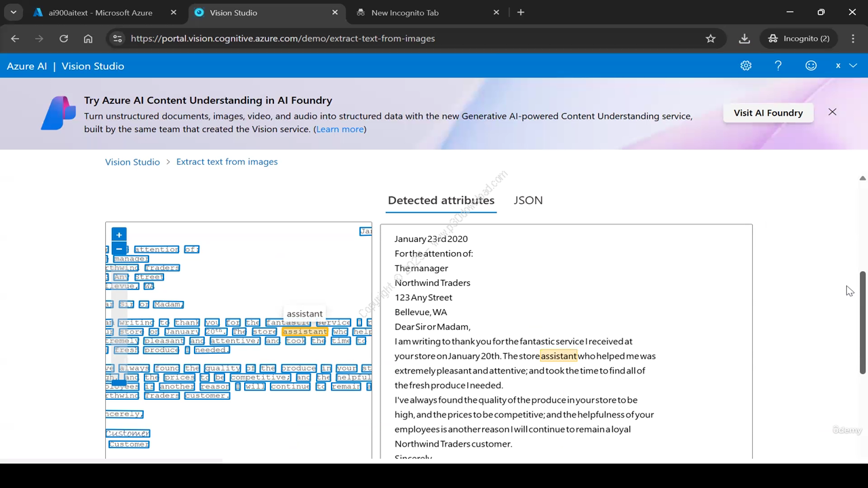Click 'For the attention of:' line

click(434, 253)
